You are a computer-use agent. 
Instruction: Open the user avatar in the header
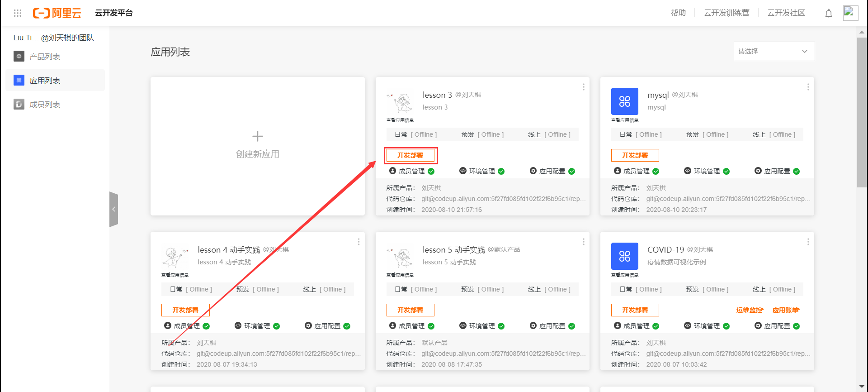[x=850, y=13]
